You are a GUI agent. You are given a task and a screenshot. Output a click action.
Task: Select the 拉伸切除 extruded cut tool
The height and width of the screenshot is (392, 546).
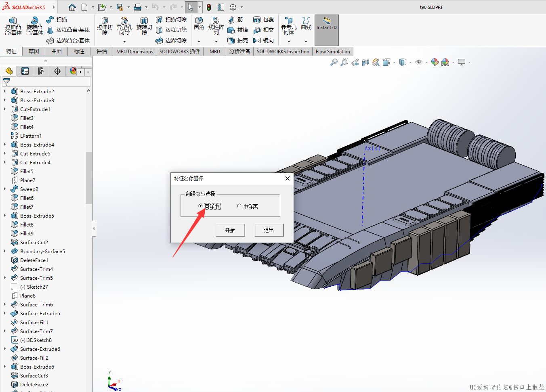point(105,26)
